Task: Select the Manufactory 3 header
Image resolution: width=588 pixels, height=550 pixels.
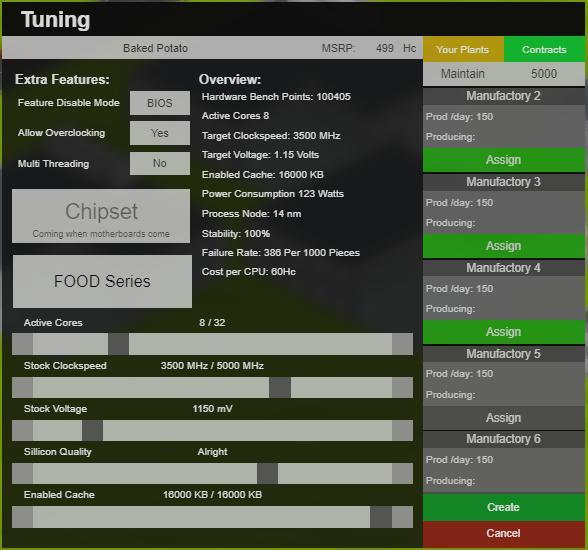Action: [504, 182]
